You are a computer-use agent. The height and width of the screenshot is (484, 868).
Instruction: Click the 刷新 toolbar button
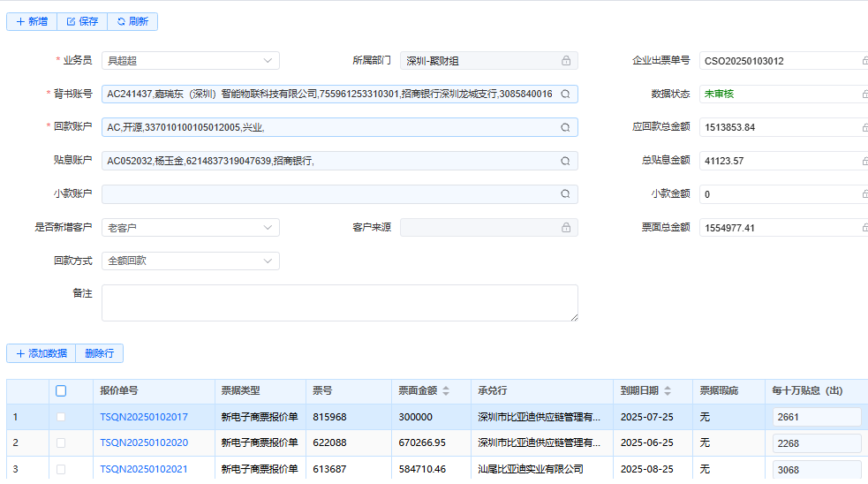[x=132, y=21]
